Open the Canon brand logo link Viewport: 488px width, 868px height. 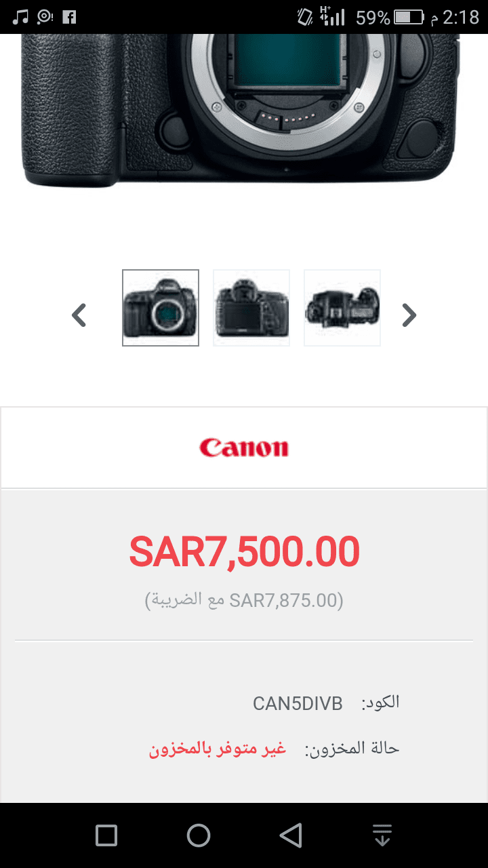[x=244, y=448]
